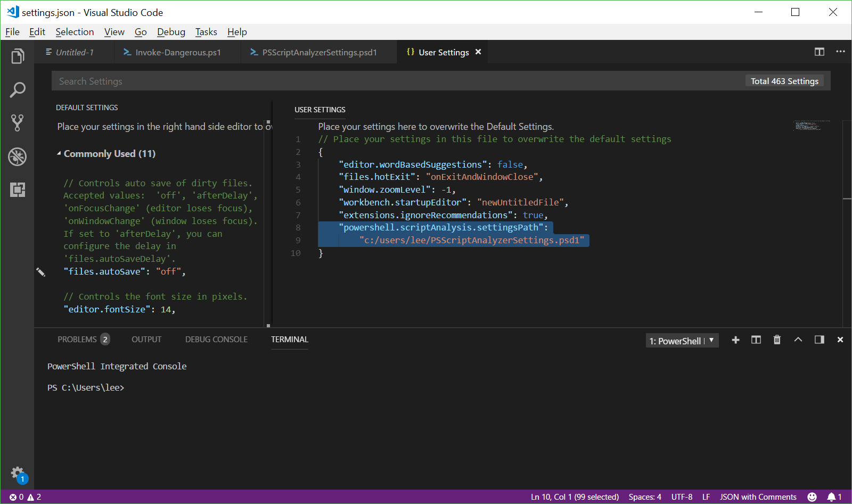Select the Terminal panel tab

[x=290, y=340]
